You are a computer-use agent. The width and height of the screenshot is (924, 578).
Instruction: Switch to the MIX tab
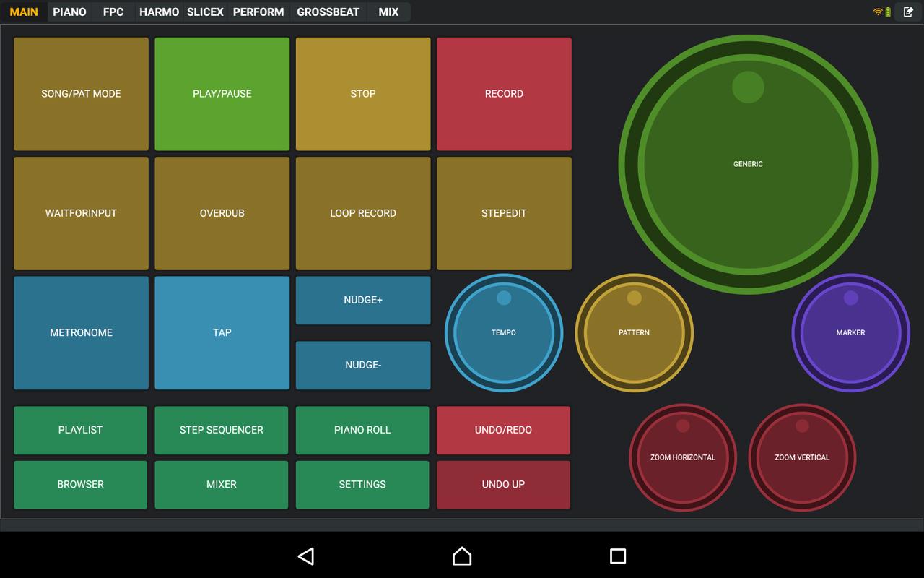[x=388, y=12]
